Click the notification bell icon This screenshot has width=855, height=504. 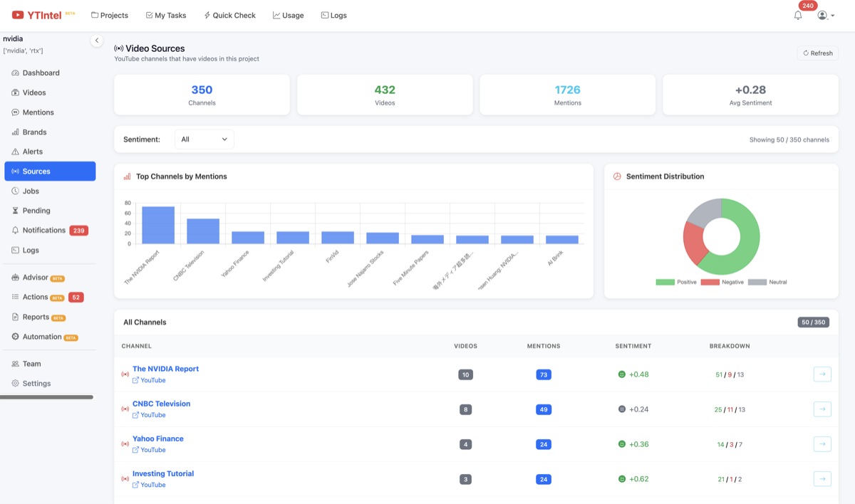798,16
